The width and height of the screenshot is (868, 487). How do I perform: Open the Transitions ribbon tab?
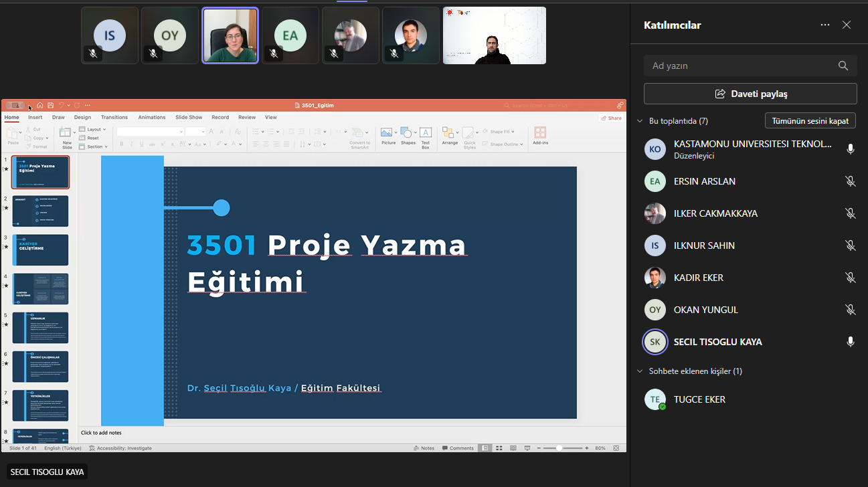pyautogui.click(x=114, y=117)
